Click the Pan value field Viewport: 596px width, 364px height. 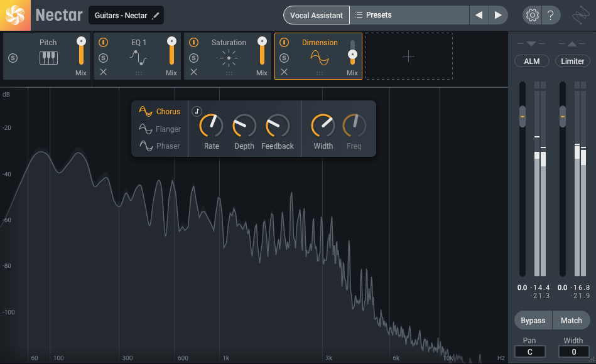tap(530, 352)
